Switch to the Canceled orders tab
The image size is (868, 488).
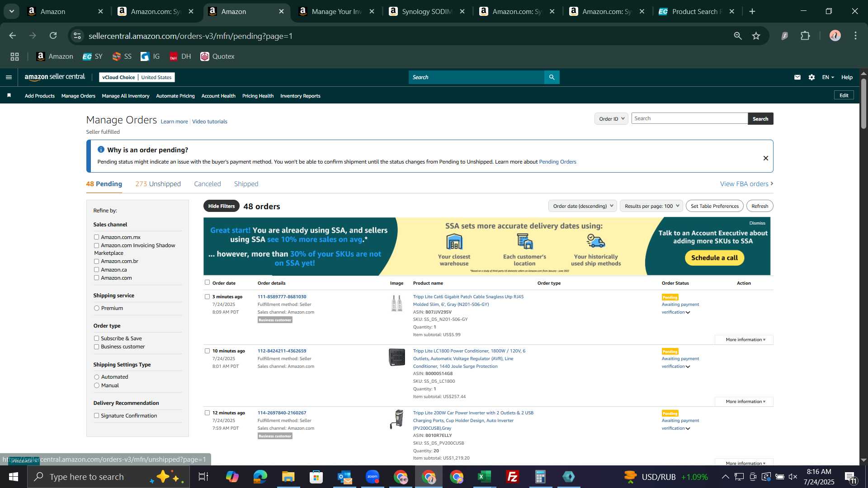(208, 184)
